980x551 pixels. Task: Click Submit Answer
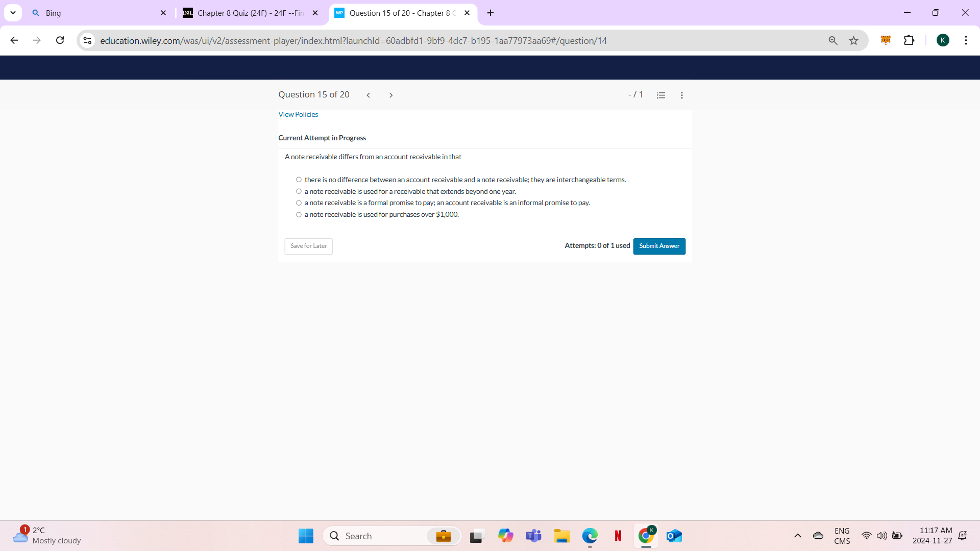[659, 246]
